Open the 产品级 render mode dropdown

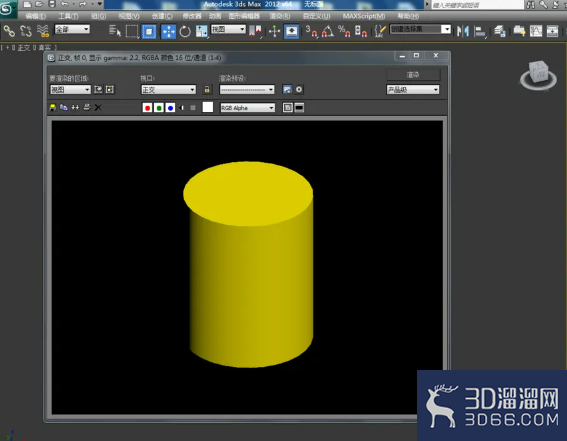click(x=413, y=90)
